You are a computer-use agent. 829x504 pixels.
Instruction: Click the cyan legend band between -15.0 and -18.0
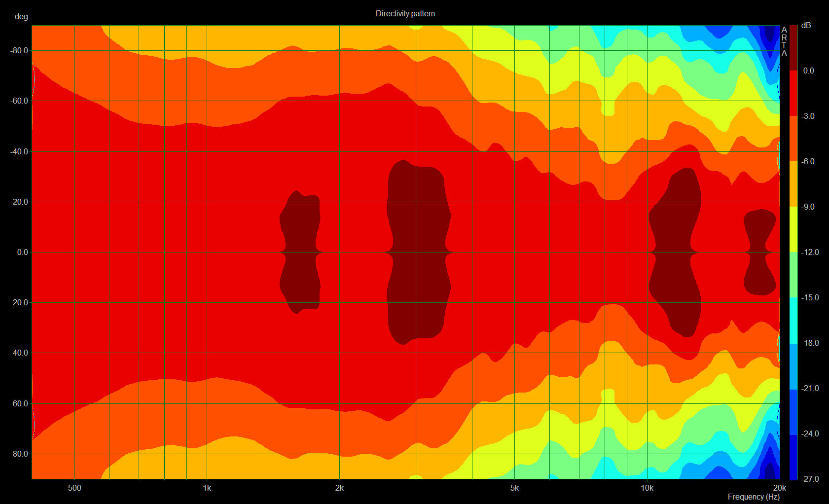tap(793, 320)
